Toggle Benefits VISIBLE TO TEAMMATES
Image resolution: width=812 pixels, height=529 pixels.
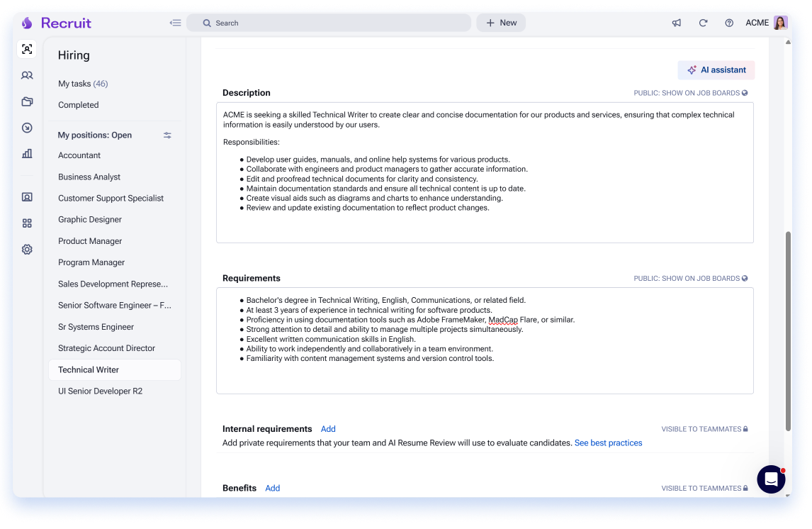click(704, 488)
